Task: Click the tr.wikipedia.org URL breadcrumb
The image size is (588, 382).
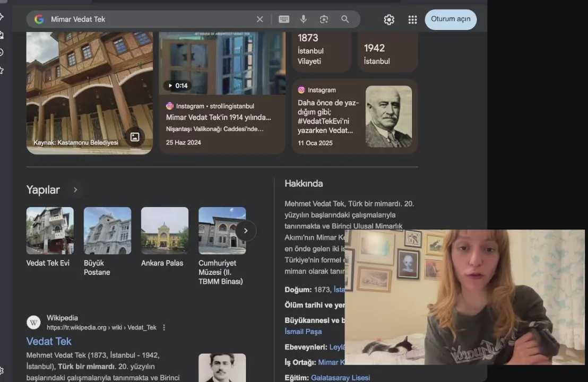Action: tap(101, 327)
